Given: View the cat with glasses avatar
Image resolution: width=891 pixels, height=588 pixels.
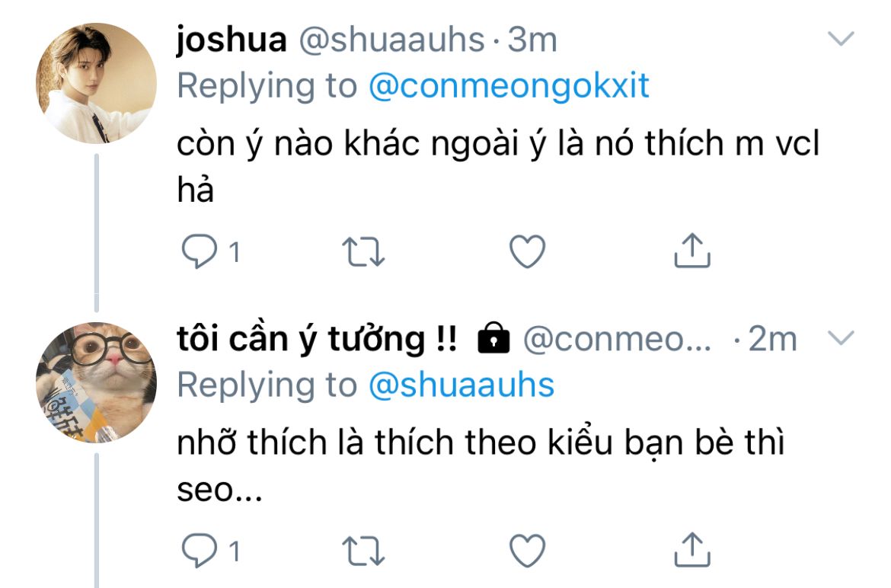Looking at the screenshot, I should pos(96,382).
